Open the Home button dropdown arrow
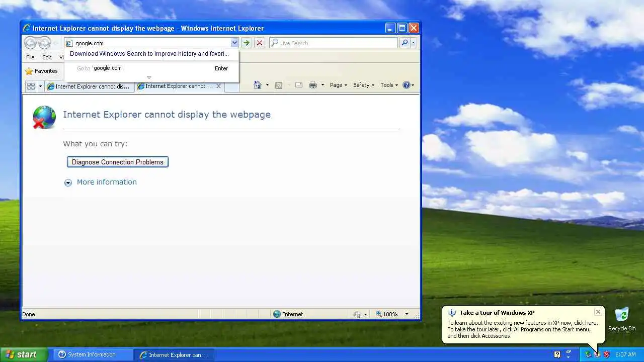This screenshot has height=362, width=644. tap(267, 85)
